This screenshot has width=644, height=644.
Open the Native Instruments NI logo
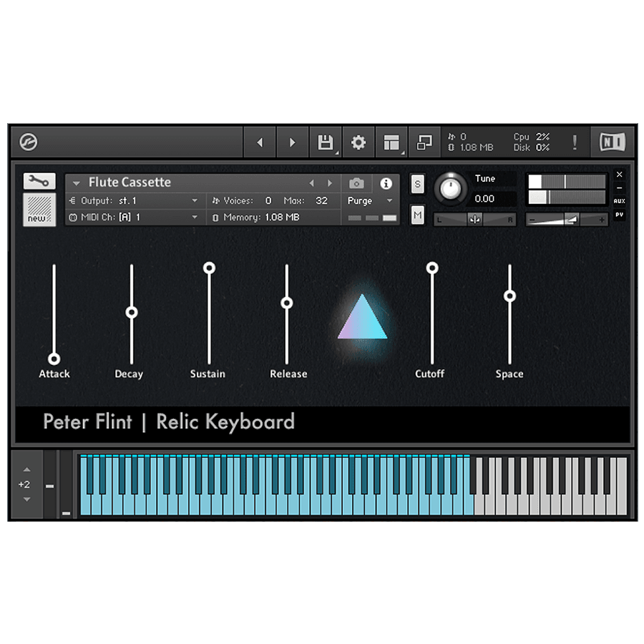[613, 142]
